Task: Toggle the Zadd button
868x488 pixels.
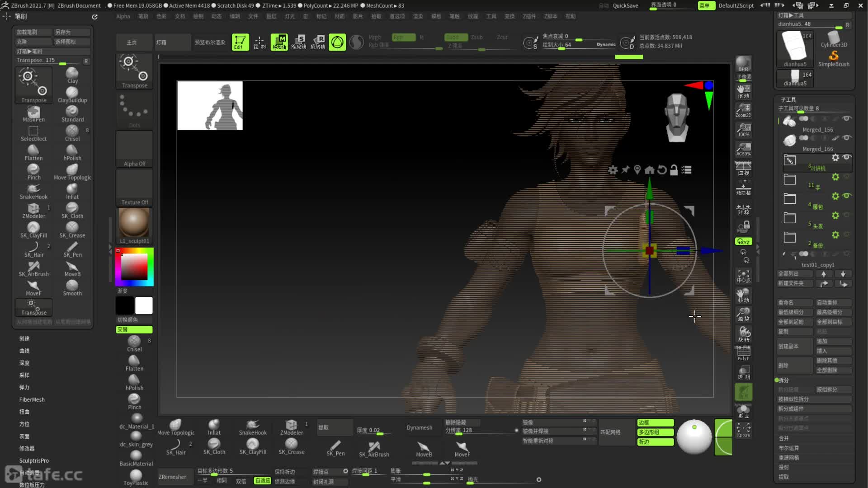Action: (456, 38)
